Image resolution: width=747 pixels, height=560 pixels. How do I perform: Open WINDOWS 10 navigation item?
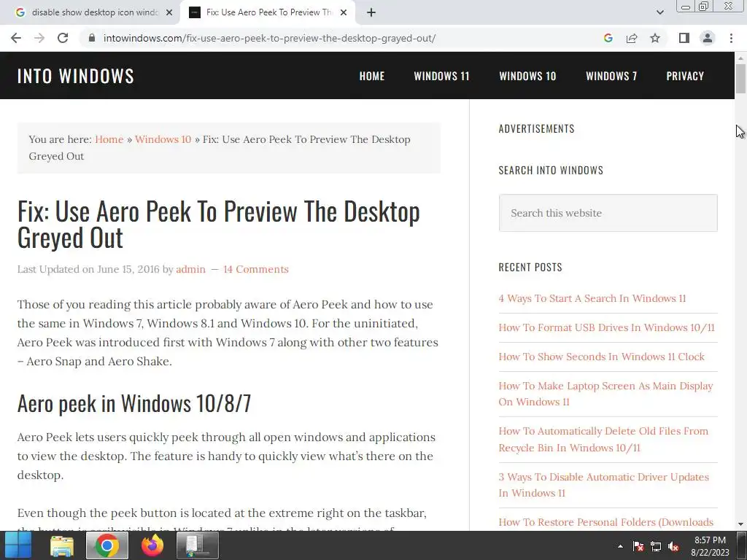[x=527, y=76]
